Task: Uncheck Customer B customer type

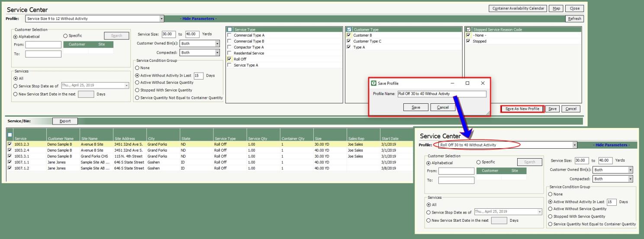Action: (349, 35)
